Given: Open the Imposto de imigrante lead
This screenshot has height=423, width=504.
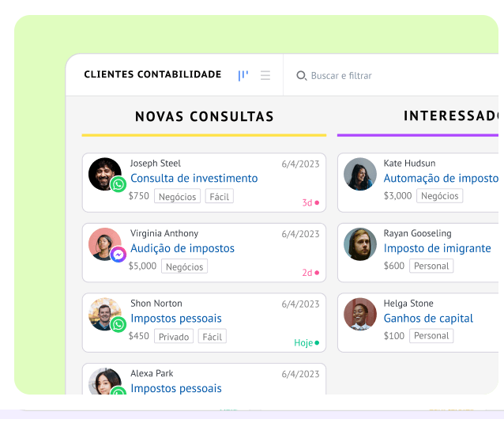Looking at the screenshot, I should click(437, 248).
